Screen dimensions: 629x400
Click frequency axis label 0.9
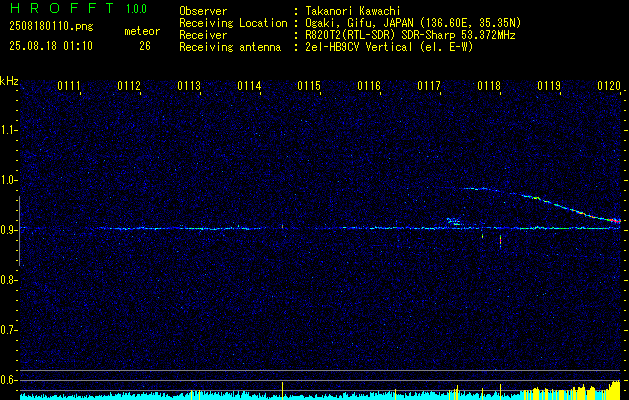click(8, 230)
